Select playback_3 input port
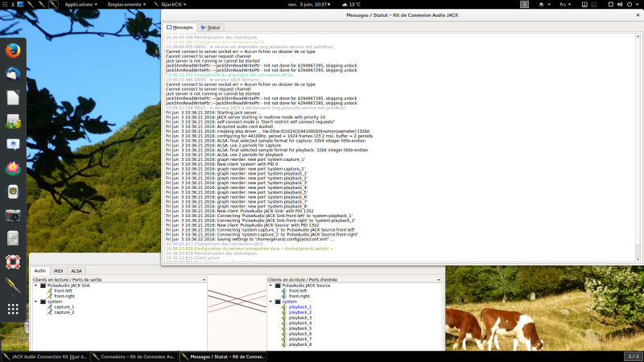Viewport: 644px width, 362px height. 299,318
